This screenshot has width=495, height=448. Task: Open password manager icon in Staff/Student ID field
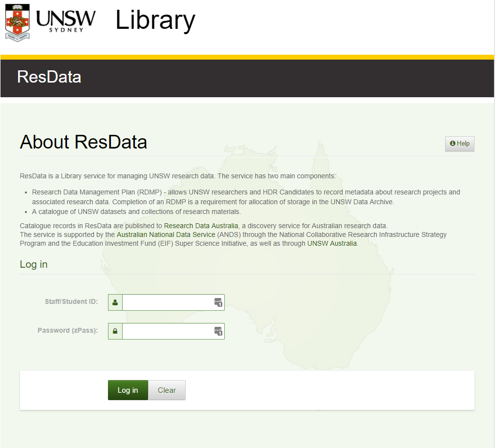tap(218, 302)
